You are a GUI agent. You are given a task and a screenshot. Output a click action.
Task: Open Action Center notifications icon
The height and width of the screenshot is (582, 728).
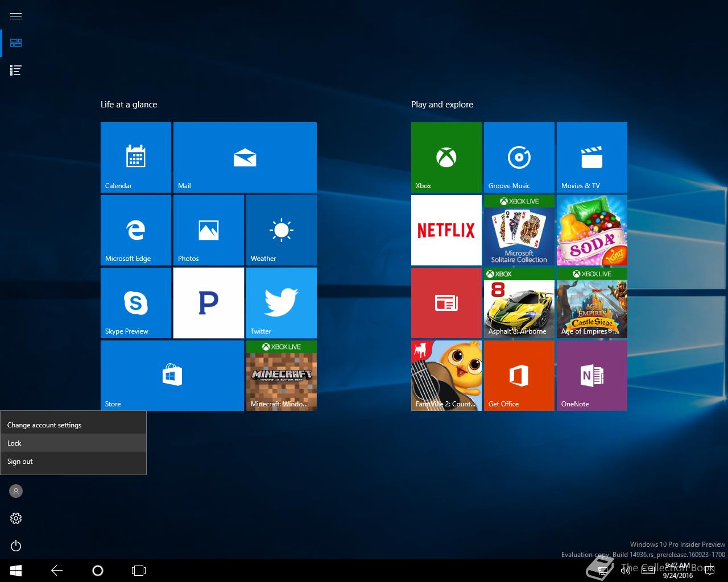(709, 571)
